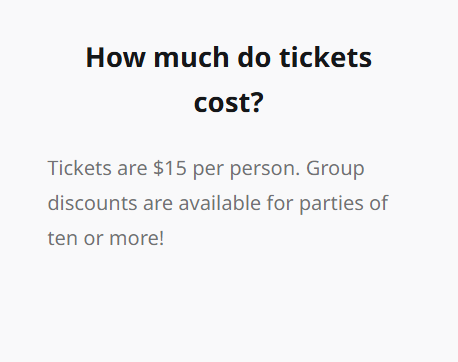The image size is (458, 362).
Task: Click the word "tickets" in the heading
Action: [x=325, y=57]
